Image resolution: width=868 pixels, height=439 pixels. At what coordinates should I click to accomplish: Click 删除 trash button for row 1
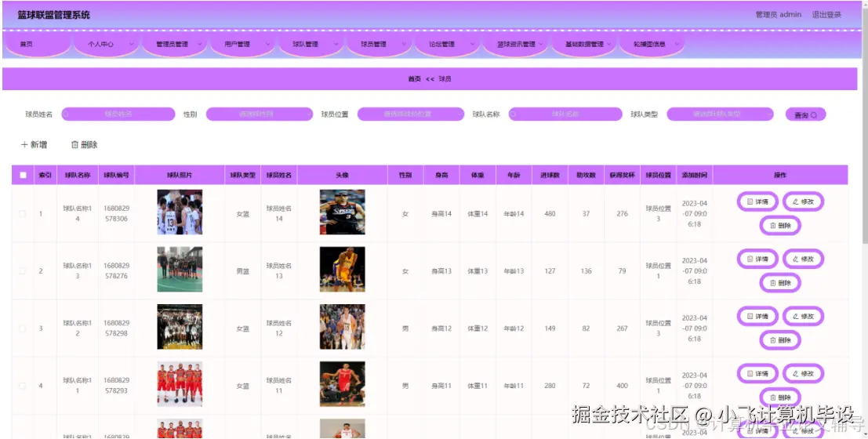pyautogui.click(x=780, y=225)
